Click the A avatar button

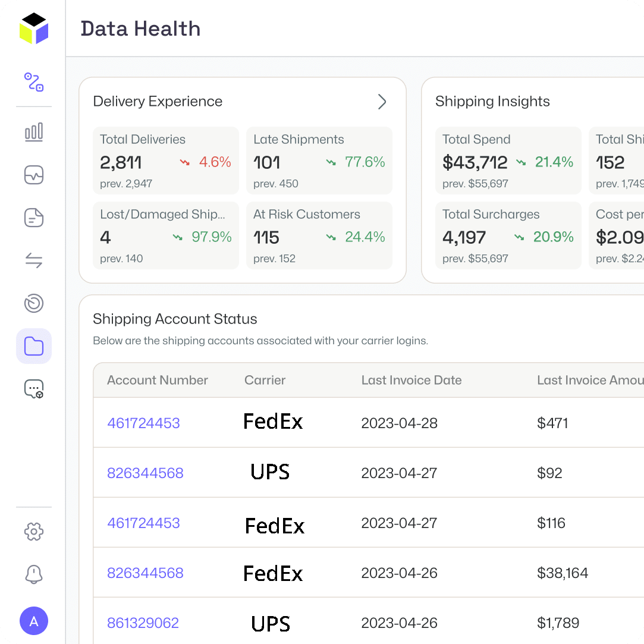(34, 621)
